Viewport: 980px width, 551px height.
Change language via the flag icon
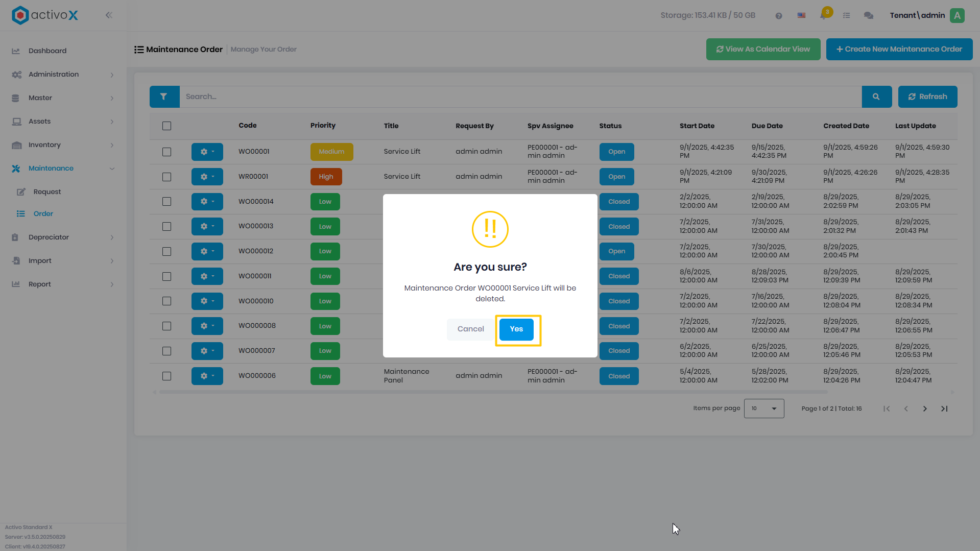(801, 16)
